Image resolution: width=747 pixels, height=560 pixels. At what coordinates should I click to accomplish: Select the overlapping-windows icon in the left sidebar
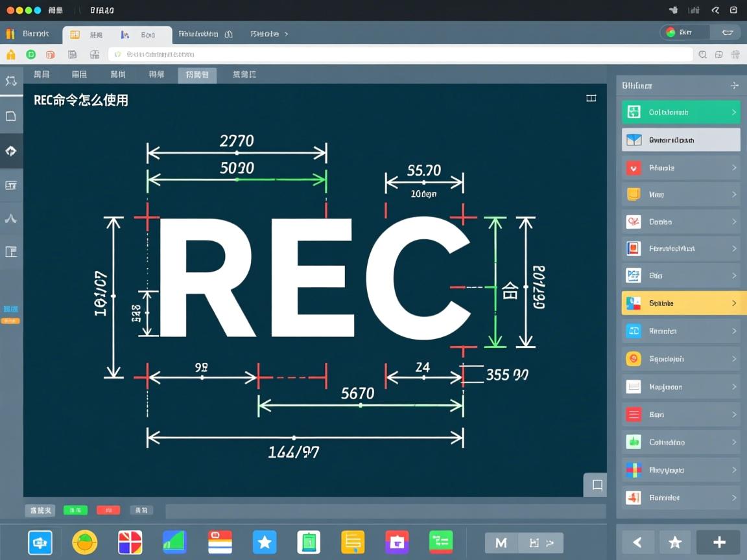(x=10, y=185)
